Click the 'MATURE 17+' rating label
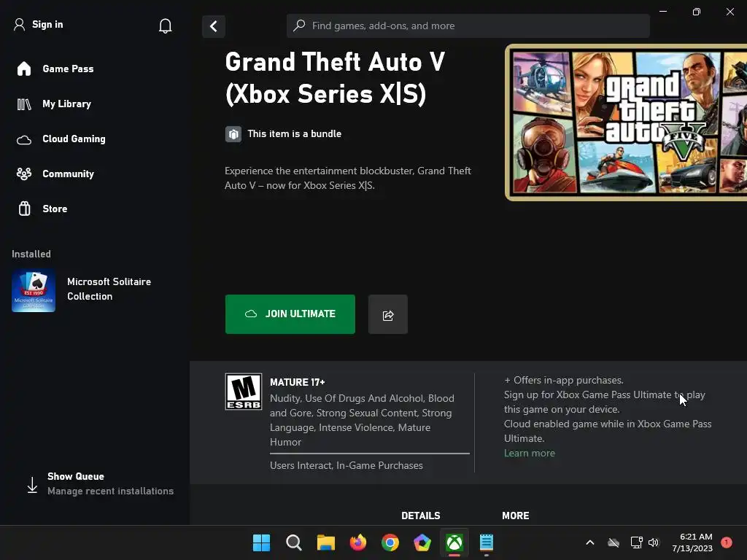The height and width of the screenshot is (560, 747). (x=298, y=382)
